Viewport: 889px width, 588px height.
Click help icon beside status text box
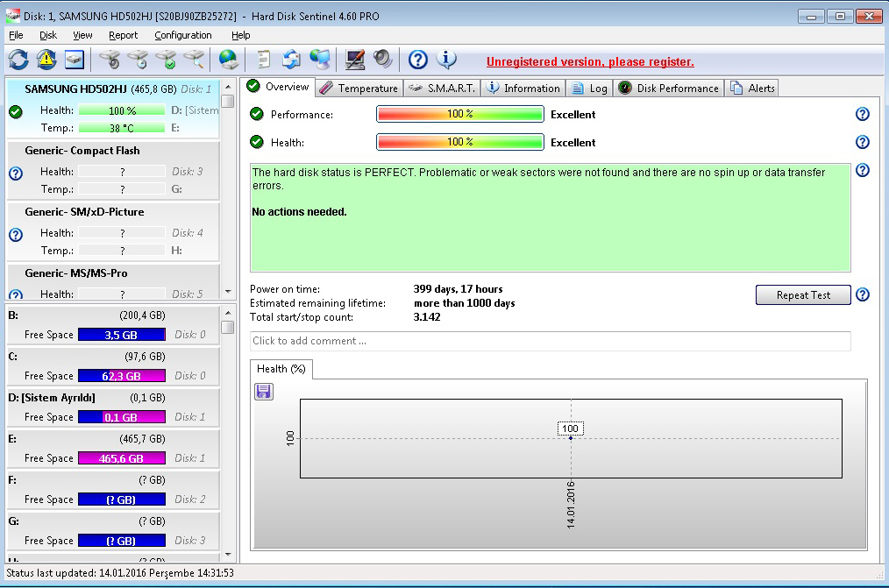click(863, 170)
